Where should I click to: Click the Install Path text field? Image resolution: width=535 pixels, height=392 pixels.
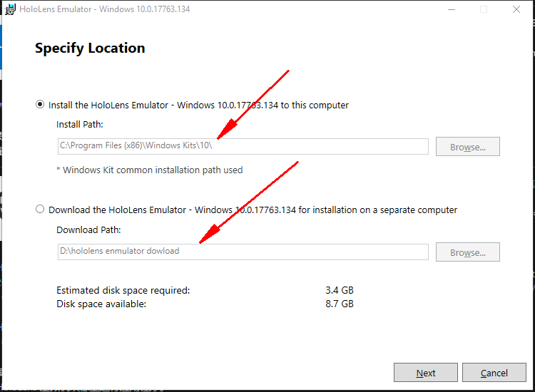(243, 146)
